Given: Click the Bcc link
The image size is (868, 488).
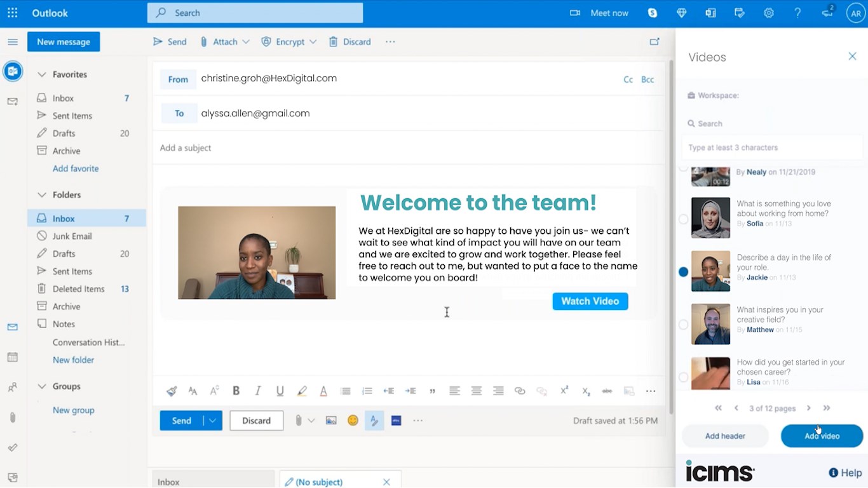Looking at the screenshot, I should [x=648, y=79].
